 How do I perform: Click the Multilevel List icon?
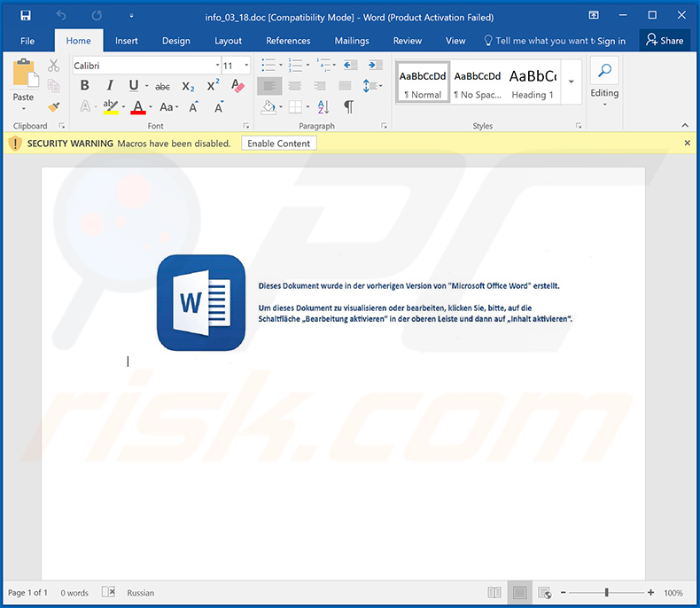pyautogui.click(x=323, y=66)
